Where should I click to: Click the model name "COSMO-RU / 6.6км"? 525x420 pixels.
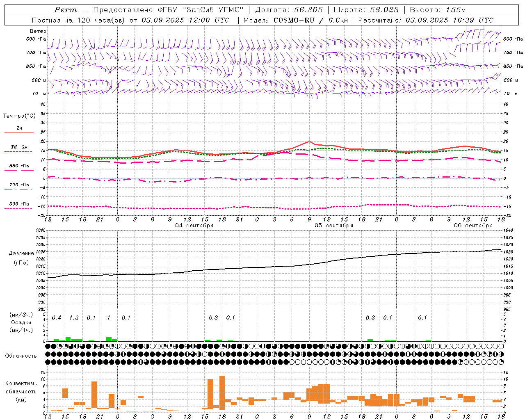[x=310, y=20]
